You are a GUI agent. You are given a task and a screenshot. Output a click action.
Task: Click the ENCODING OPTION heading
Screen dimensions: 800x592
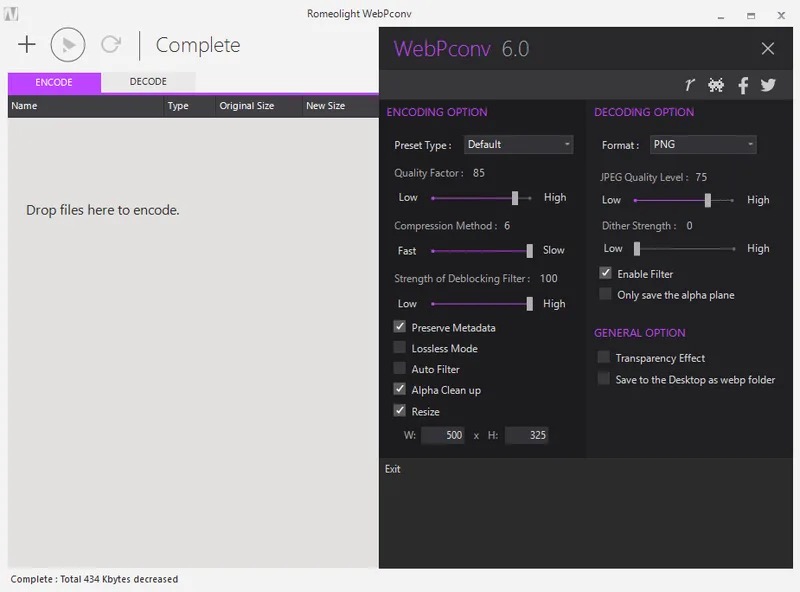pos(437,112)
